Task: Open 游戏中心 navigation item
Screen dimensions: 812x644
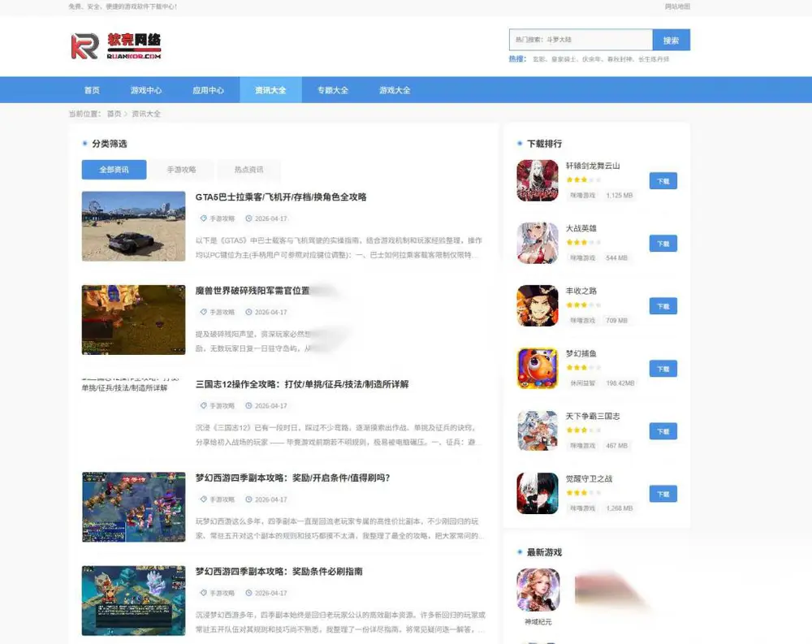Action: (x=146, y=90)
